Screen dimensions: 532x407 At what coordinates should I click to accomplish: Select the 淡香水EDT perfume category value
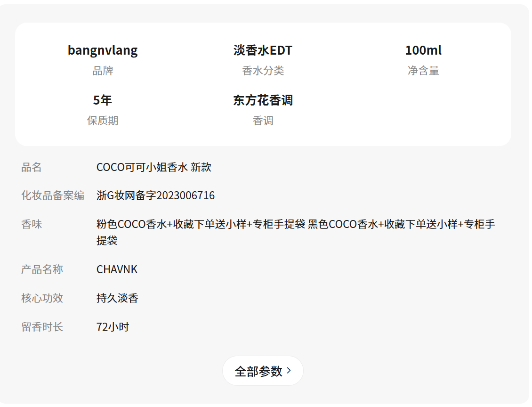pyautogui.click(x=263, y=50)
